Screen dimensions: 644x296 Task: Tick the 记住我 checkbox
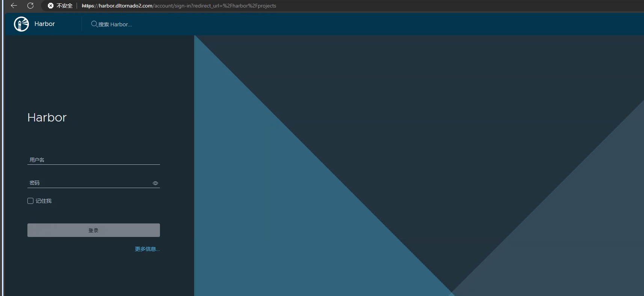click(x=30, y=201)
